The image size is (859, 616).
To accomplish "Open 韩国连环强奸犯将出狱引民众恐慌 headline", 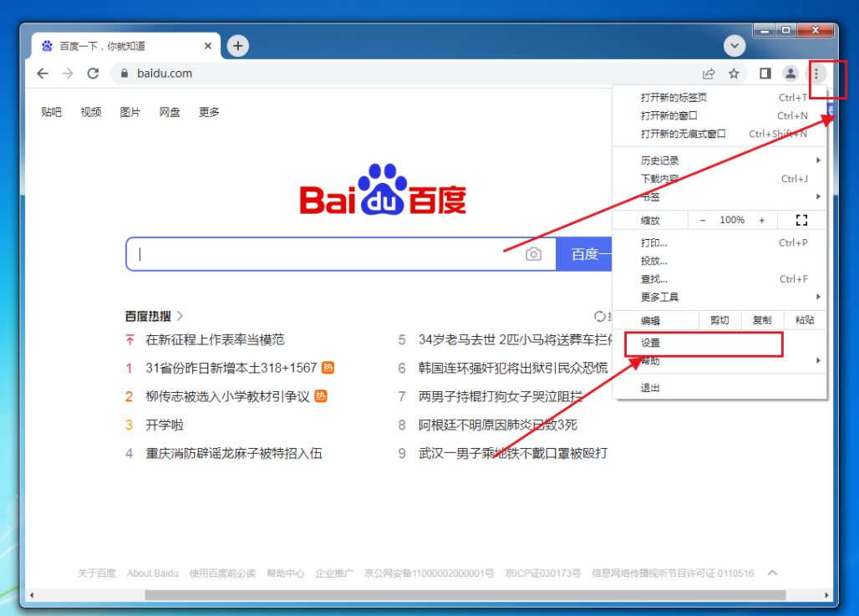I will pyautogui.click(x=513, y=368).
